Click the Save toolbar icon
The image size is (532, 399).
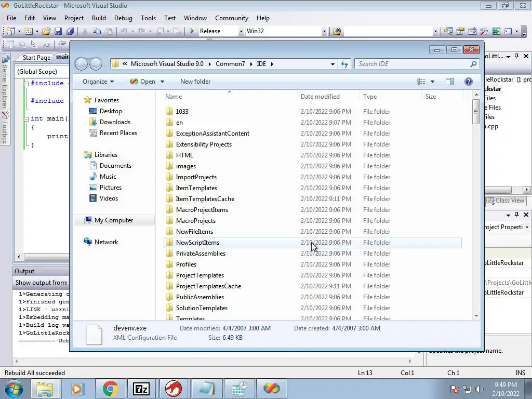coord(58,31)
